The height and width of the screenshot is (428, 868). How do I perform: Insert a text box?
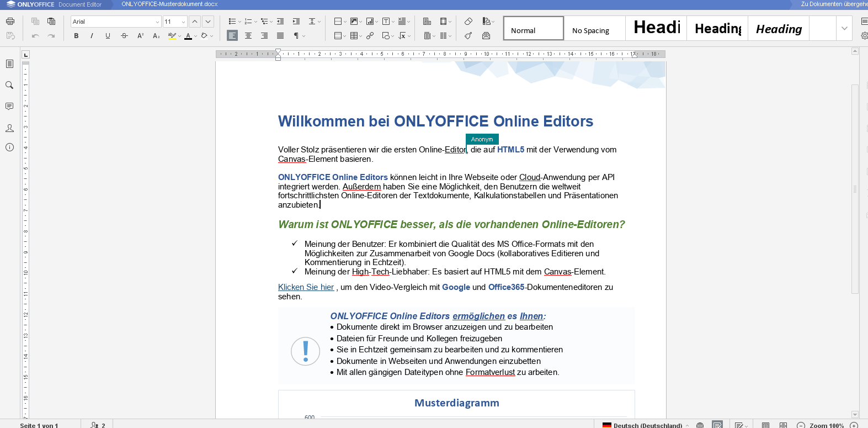point(386,22)
